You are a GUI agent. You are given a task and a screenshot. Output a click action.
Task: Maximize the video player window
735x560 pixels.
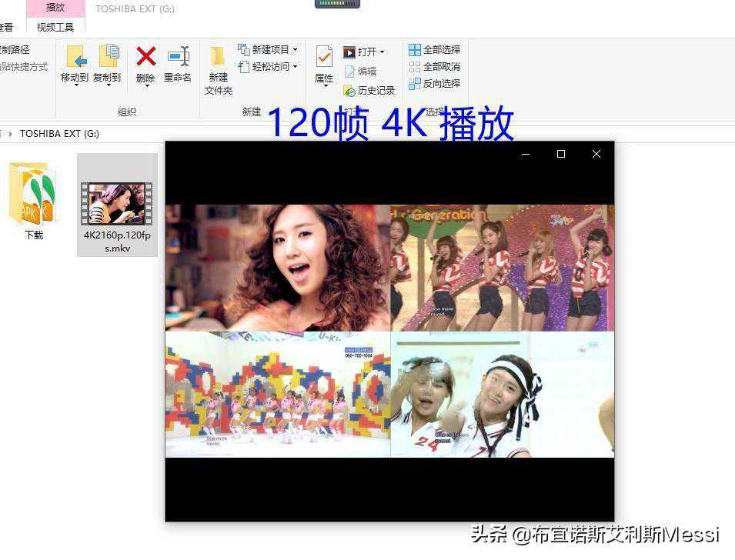pyautogui.click(x=561, y=155)
